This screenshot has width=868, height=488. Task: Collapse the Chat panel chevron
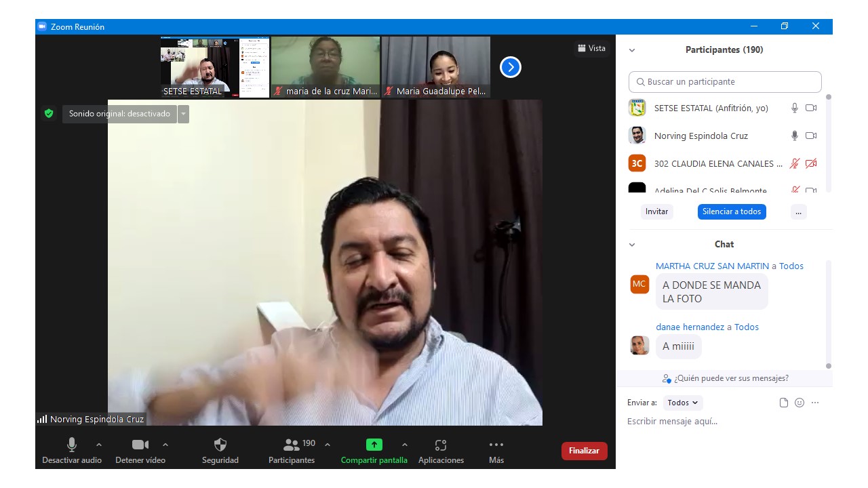click(x=632, y=245)
